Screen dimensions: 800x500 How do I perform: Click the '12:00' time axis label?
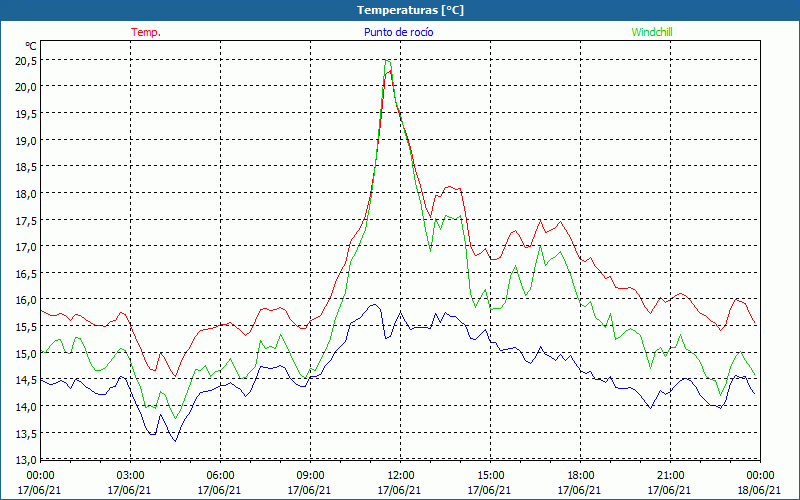[x=400, y=475]
